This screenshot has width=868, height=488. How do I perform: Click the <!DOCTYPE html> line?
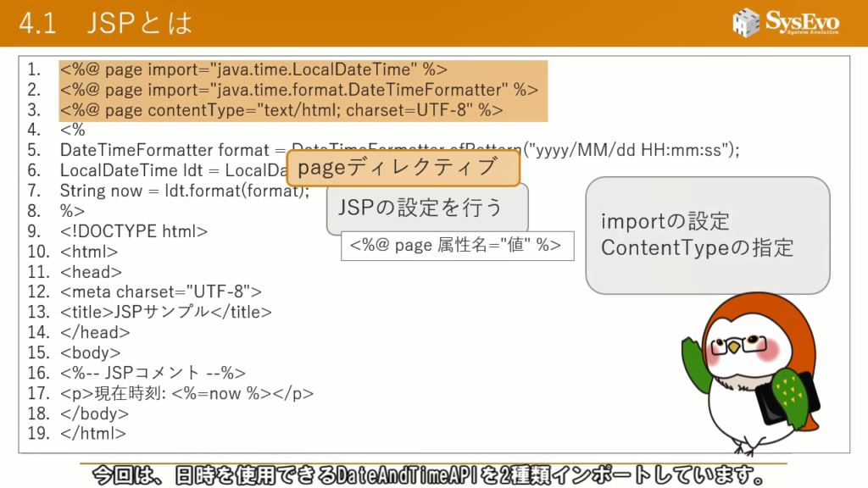134,231
